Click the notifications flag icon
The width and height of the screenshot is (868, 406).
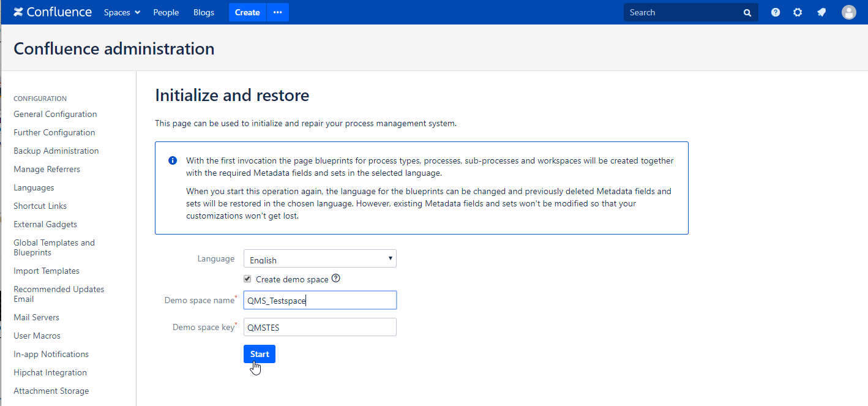(821, 12)
